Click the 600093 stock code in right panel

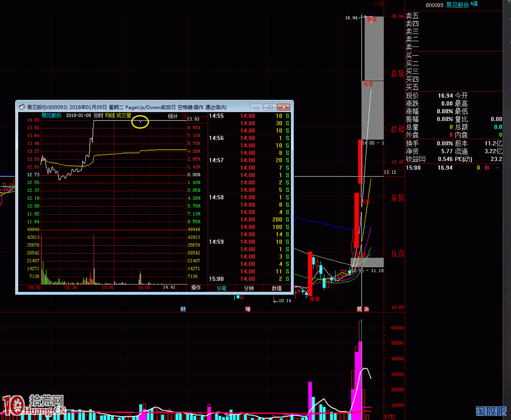pyautogui.click(x=434, y=5)
